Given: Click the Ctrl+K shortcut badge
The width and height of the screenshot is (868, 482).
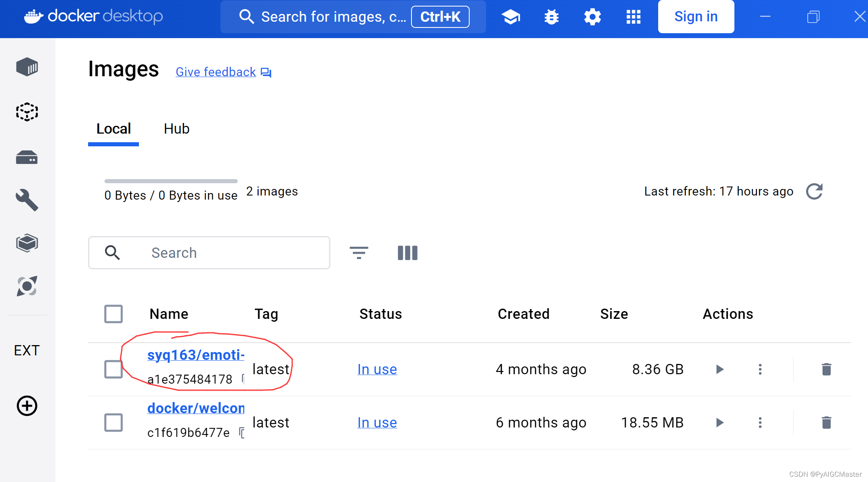Looking at the screenshot, I should click(440, 17).
